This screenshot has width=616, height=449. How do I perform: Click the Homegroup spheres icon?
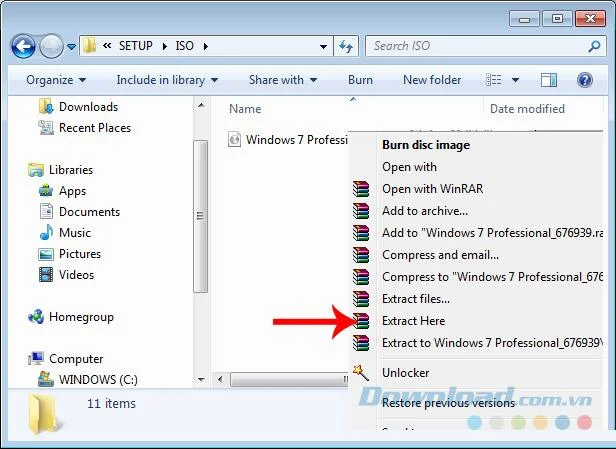click(36, 317)
